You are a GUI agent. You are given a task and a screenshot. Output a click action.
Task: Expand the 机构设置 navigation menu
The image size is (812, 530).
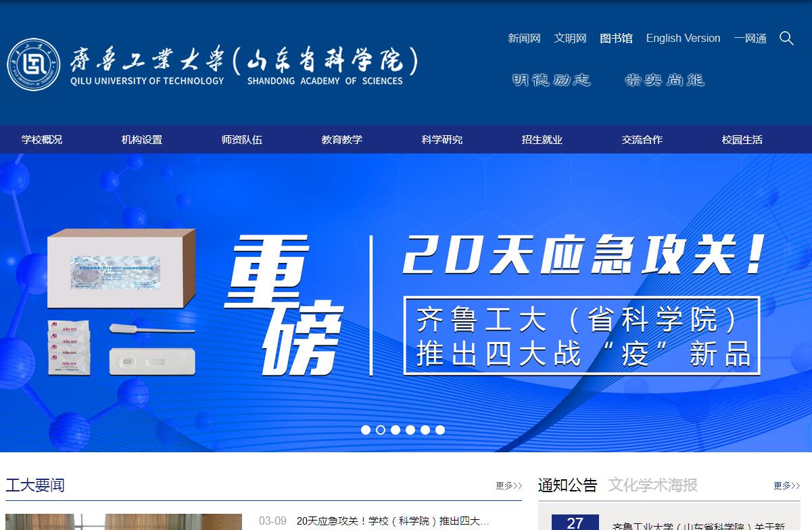coord(142,140)
